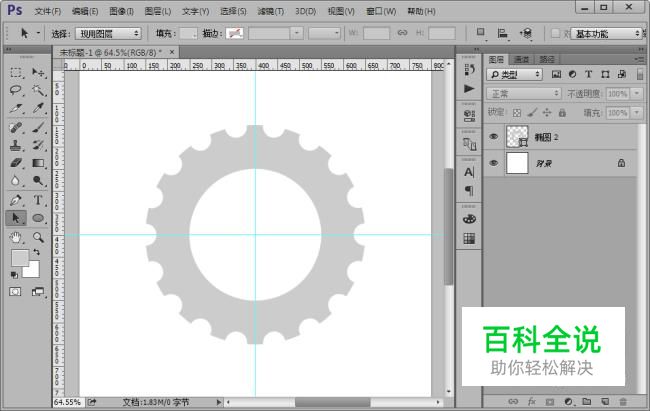Open the stroke width dropdown
650x411 pixels.
click(x=297, y=33)
